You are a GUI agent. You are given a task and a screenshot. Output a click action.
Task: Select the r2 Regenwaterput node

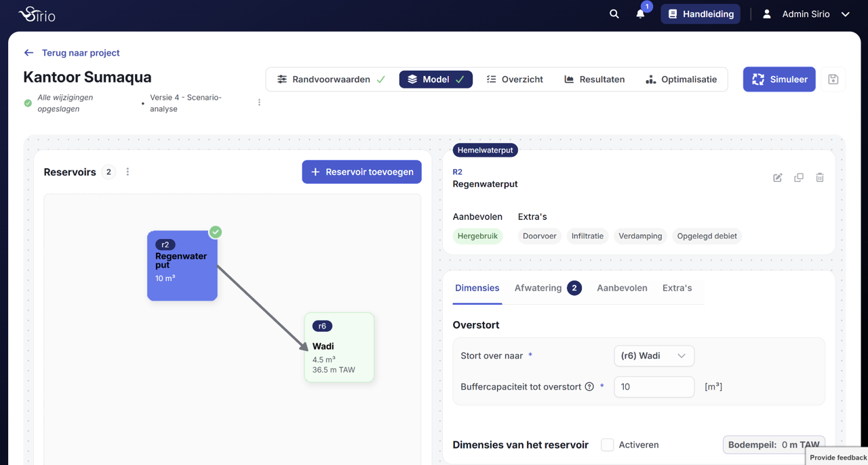click(182, 265)
